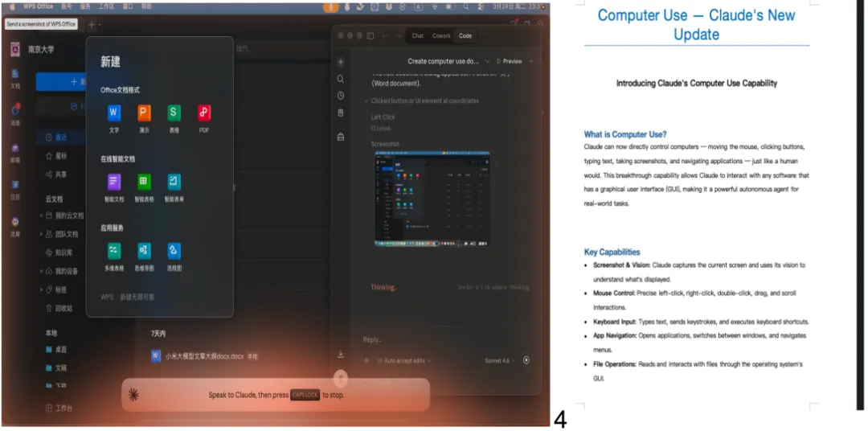Screen dimensions: 868x431
Task: Click plus attach icon near Reply field
Action: click(366, 360)
